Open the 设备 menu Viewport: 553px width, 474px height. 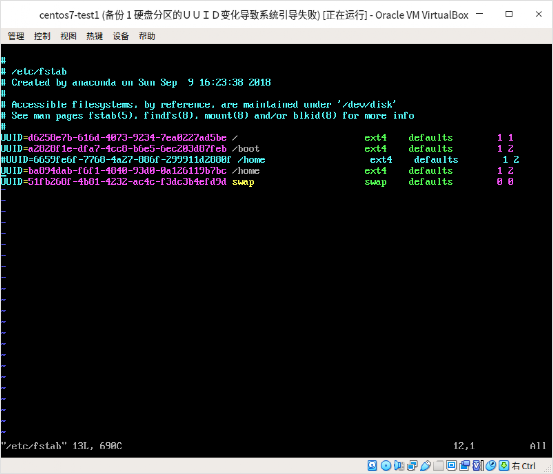121,36
